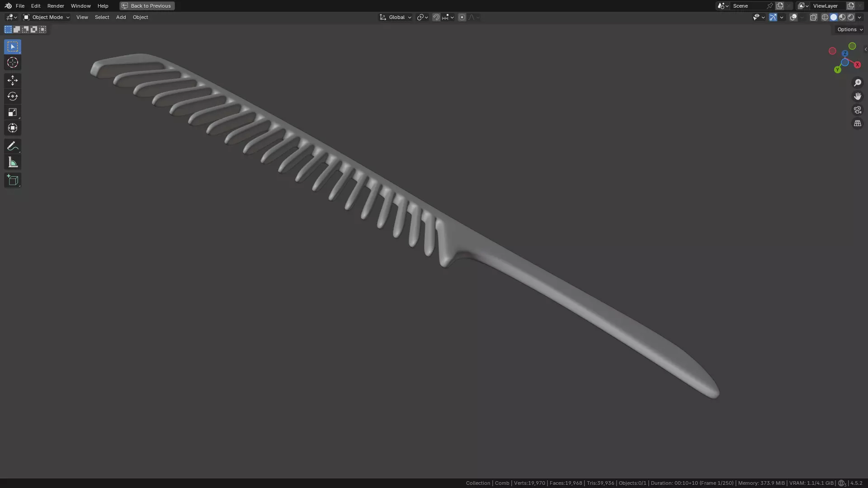
Task: Click the Blender logo menu icon
Action: pos(8,6)
